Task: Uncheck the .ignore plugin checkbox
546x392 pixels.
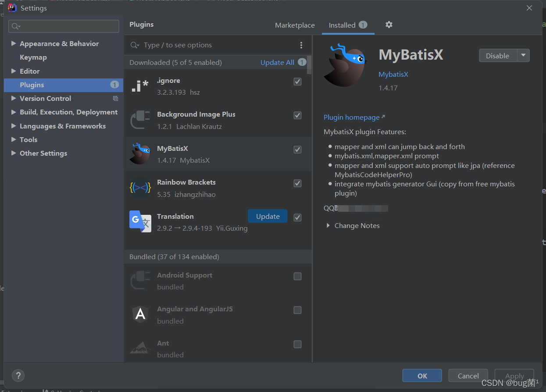Action: (x=297, y=82)
